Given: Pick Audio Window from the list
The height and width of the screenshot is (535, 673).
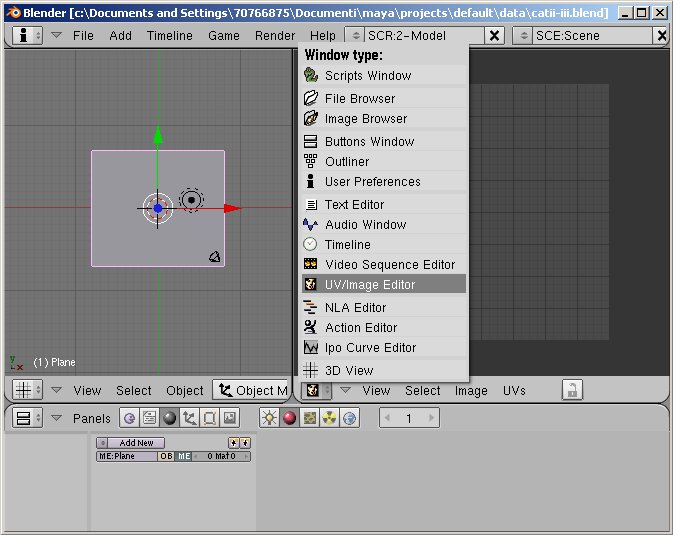Looking at the screenshot, I should click(384, 225).
